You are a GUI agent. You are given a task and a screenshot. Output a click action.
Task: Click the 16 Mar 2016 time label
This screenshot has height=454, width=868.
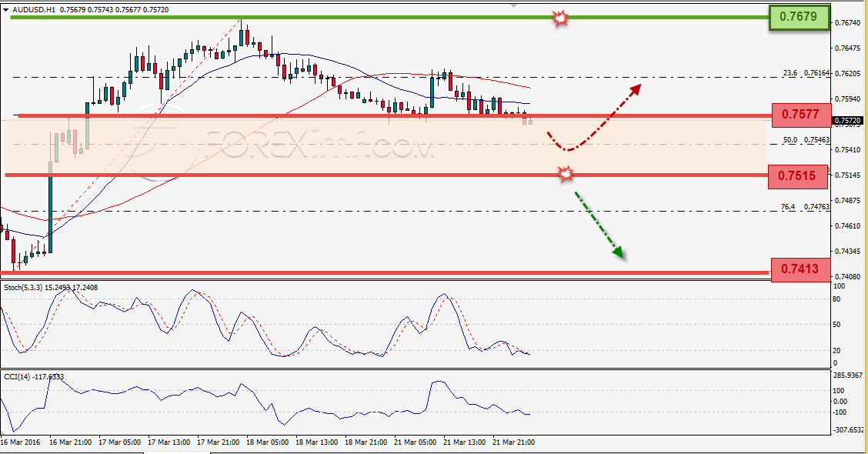(x=21, y=442)
